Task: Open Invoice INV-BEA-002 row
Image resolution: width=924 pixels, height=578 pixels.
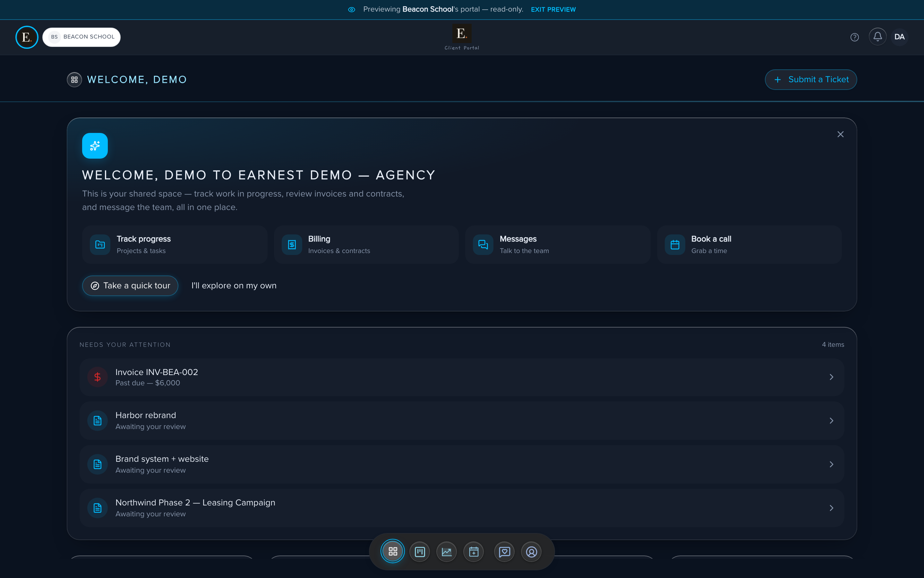Action: pos(462,377)
